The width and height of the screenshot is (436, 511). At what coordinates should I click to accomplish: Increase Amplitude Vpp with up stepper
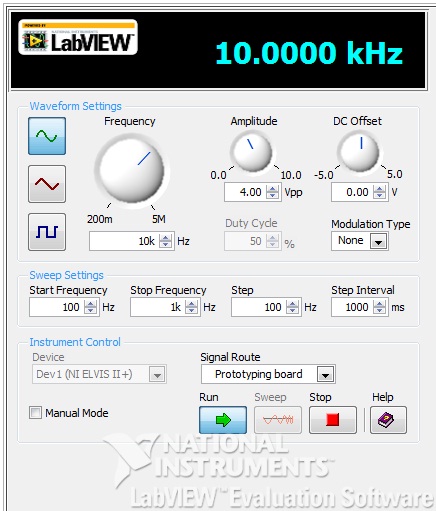point(273,188)
